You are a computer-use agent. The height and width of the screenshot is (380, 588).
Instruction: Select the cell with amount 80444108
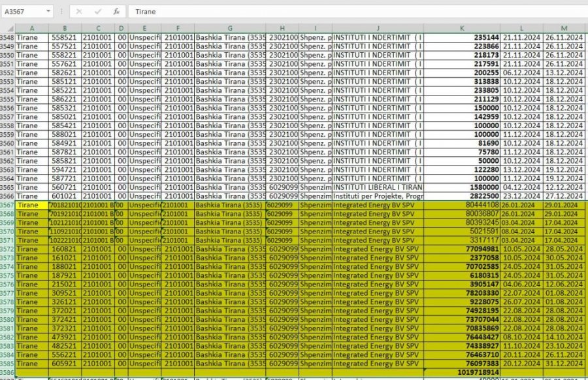[463, 205]
